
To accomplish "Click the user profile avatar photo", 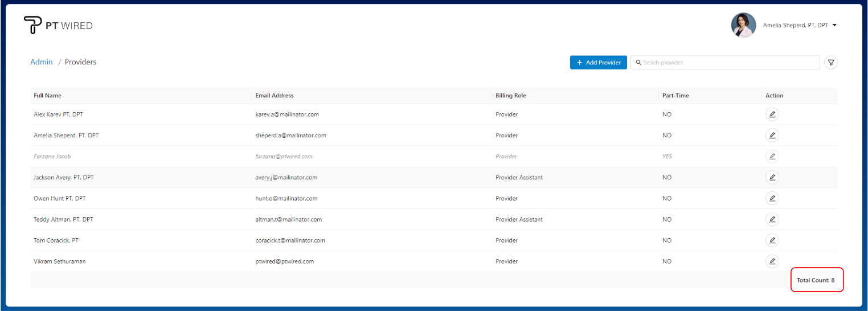I will 743,25.
